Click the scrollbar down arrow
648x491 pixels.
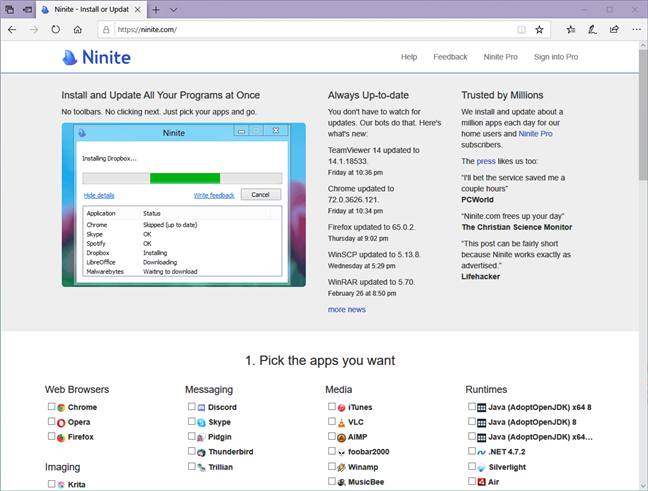[643, 486]
